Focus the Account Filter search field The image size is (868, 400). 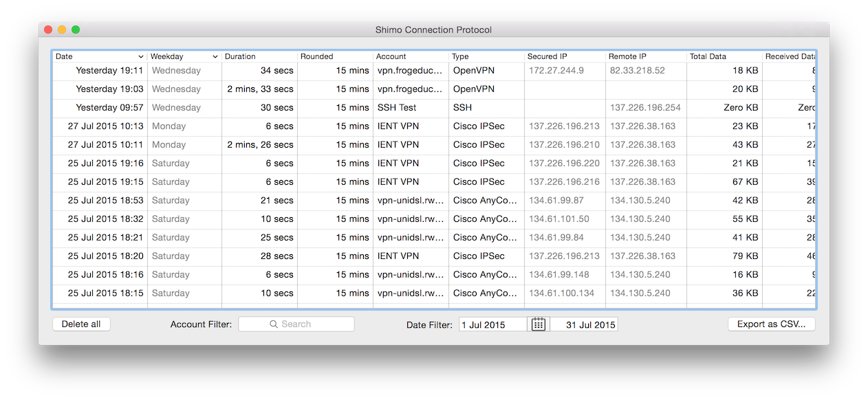[296, 324]
